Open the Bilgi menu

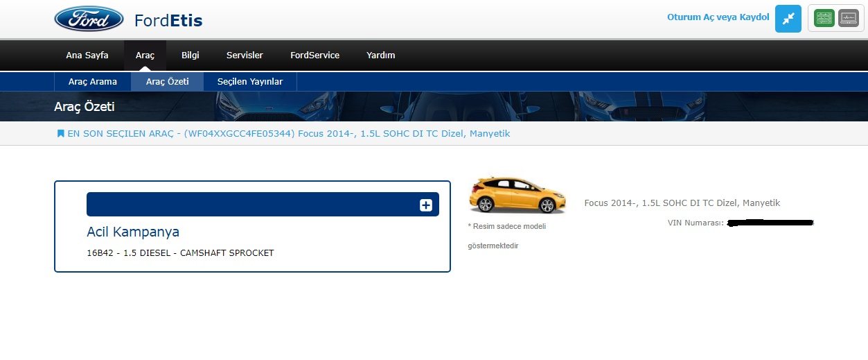click(x=190, y=55)
